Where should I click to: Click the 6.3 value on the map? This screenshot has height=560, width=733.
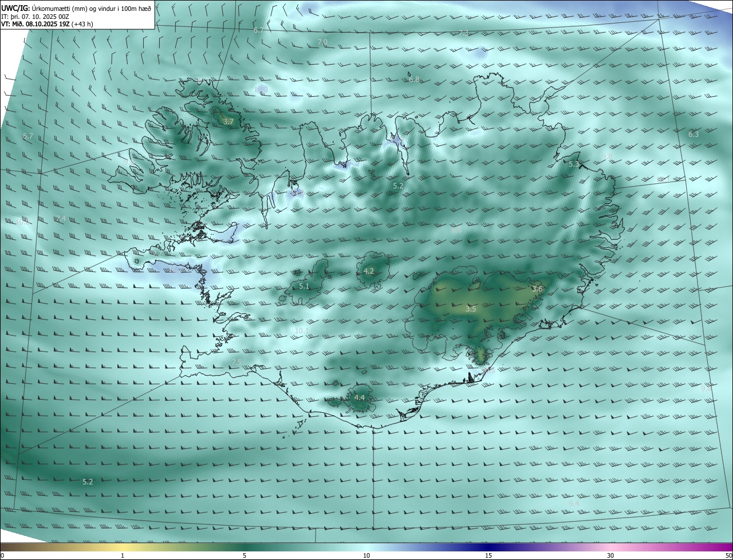pyautogui.click(x=693, y=134)
